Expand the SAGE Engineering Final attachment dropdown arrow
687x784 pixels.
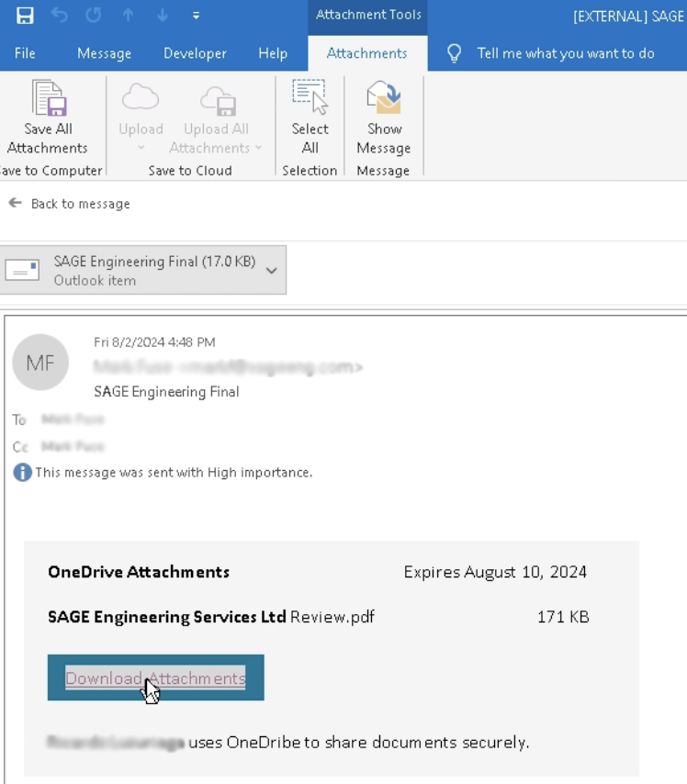click(x=271, y=271)
